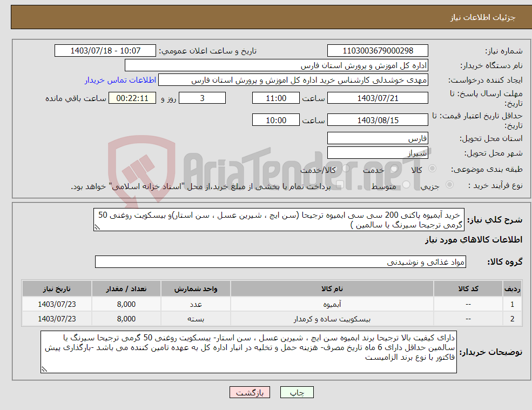Click the واحد شمارش column header
532x410 pixels.
coord(196,289)
